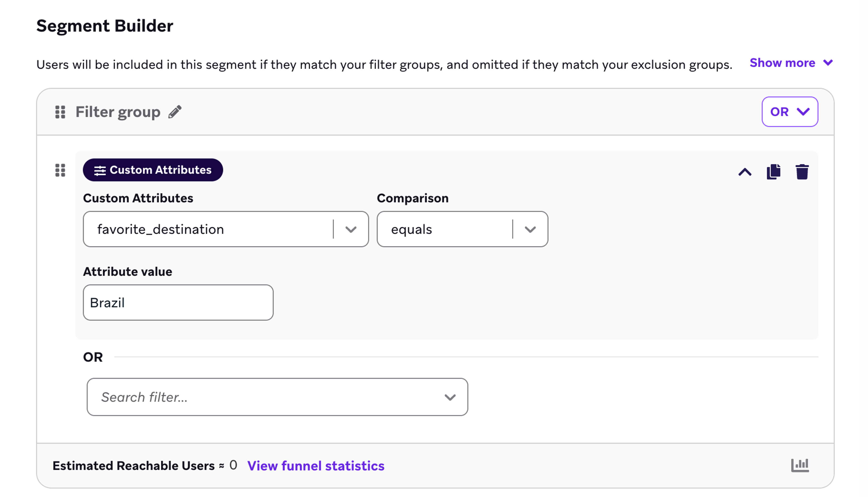Click the Estimated Reachable Users label
This screenshot has width=868, height=497.
pyautogui.click(x=133, y=466)
